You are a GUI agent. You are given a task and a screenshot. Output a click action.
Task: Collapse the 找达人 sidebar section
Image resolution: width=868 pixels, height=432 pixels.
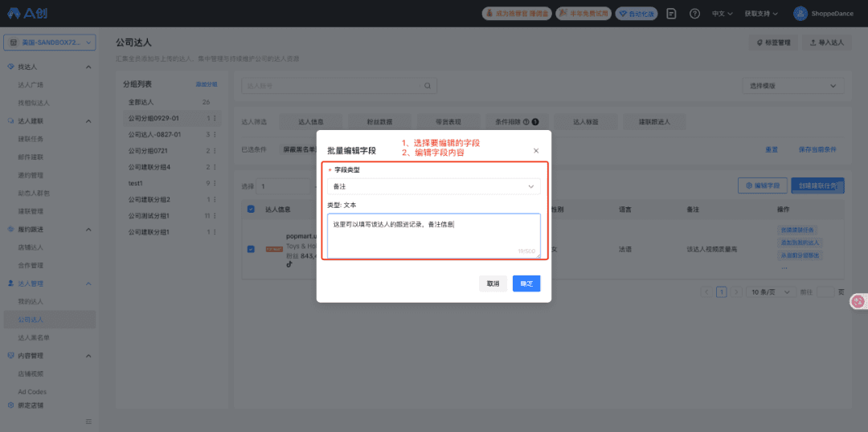(x=88, y=67)
